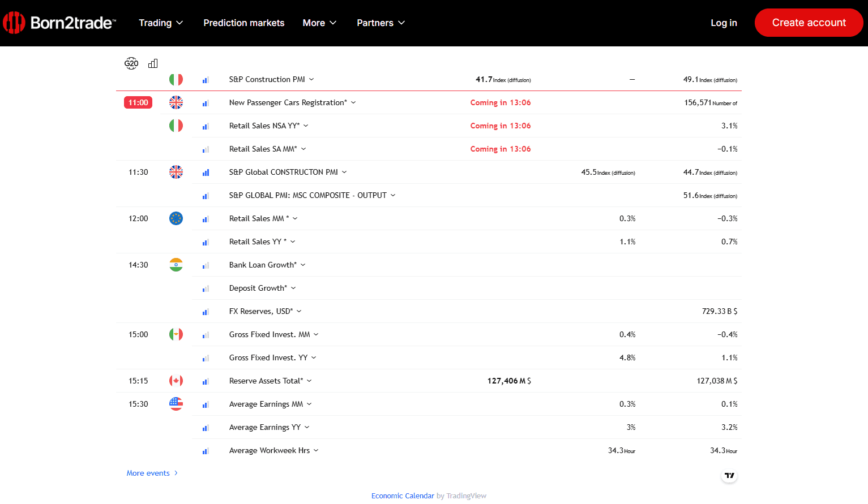Click EU flag beside Retail Sales MM
The width and height of the screenshot is (868, 504).
[x=176, y=218]
